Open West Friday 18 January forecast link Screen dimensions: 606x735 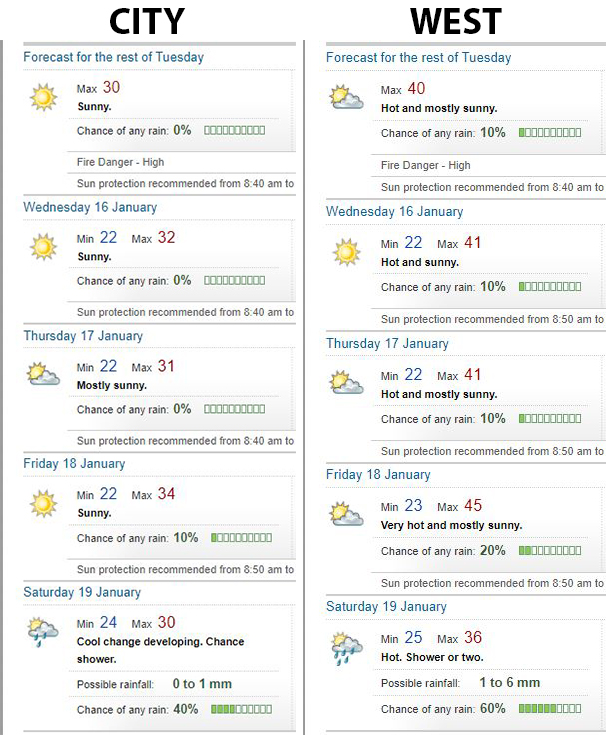[x=378, y=475]
